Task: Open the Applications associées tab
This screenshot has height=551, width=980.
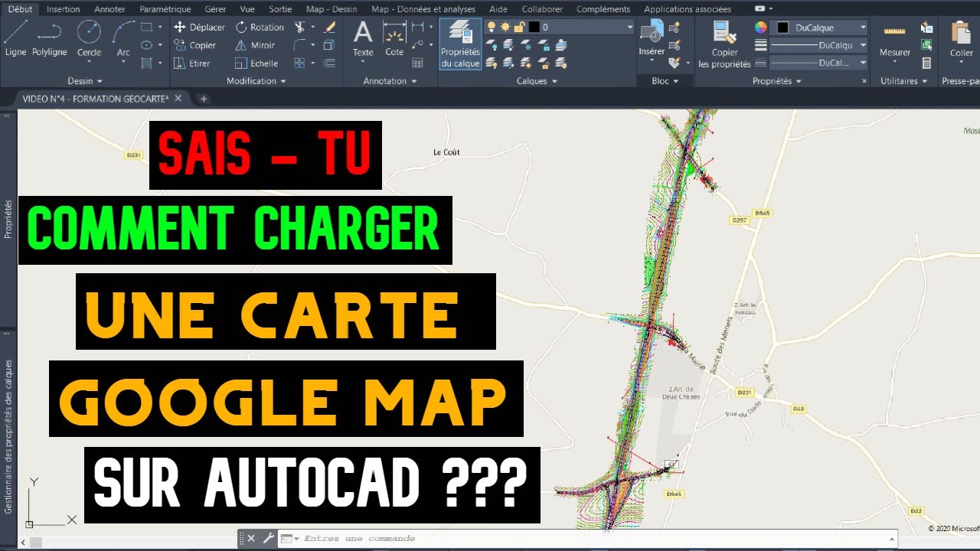Action: coord(687,9)
